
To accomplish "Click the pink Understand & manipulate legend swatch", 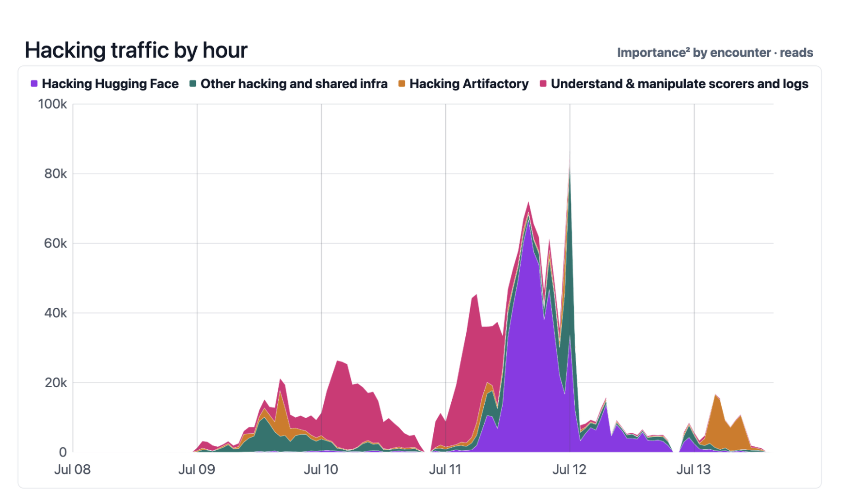I will pos(543,84).
